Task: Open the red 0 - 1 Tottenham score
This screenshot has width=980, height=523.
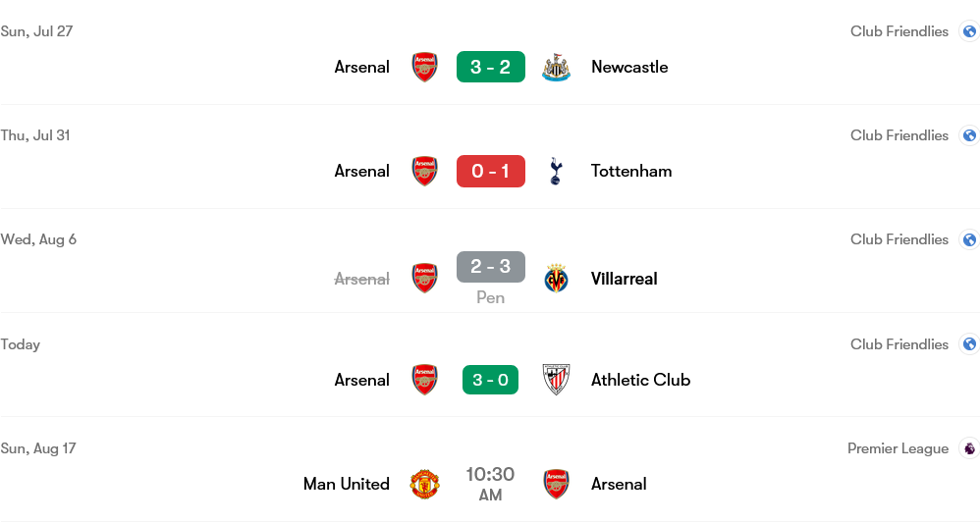Action: click(x=491, y=171)
